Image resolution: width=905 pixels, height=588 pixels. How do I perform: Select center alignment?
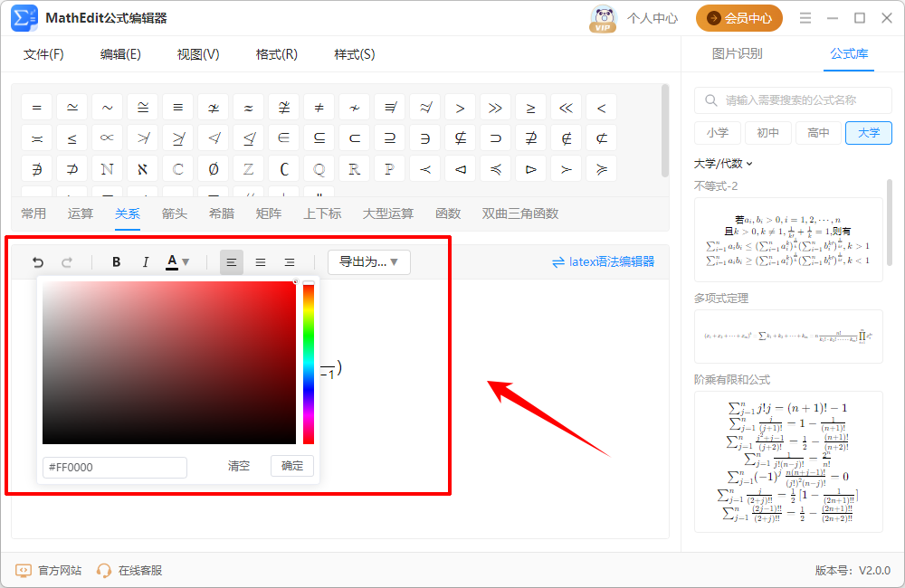click(x=261, y=262)
